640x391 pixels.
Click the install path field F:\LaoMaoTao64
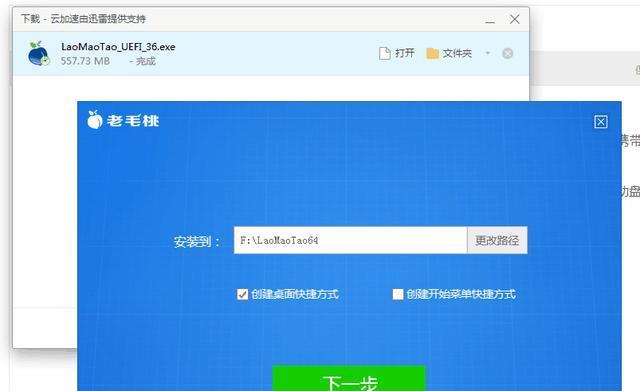click(350, 240)
